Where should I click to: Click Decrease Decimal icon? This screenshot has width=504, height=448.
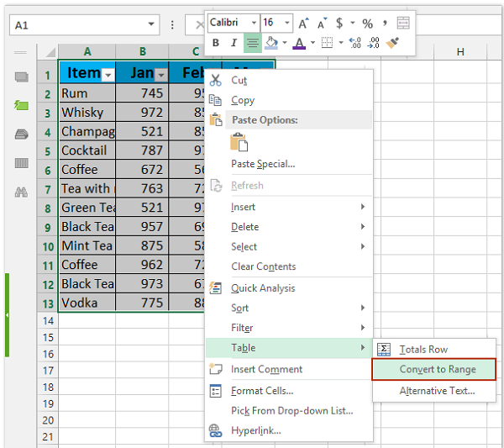coord(374,43)
